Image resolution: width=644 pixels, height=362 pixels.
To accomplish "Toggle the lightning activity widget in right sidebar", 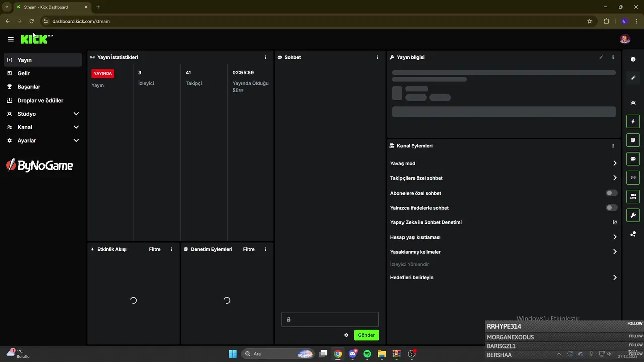I will [633, 121].
